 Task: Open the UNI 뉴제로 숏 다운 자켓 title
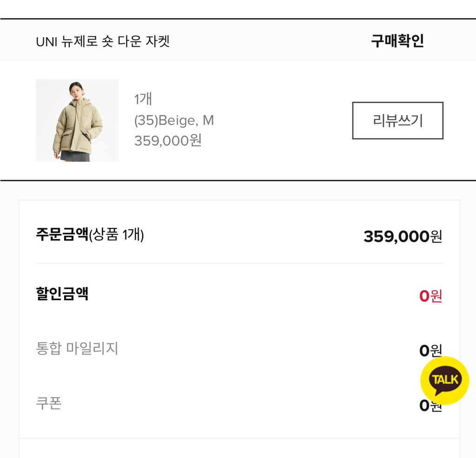click(x=103, y=41)
